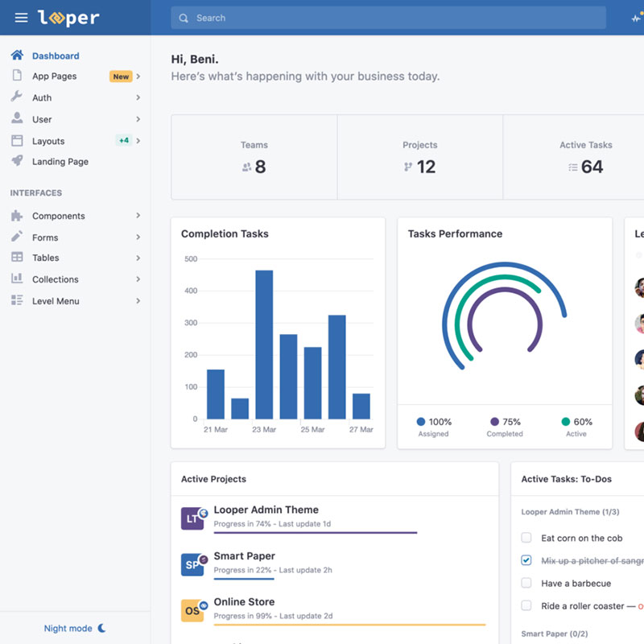Click the Dashboard home icon

pos(17,56)
